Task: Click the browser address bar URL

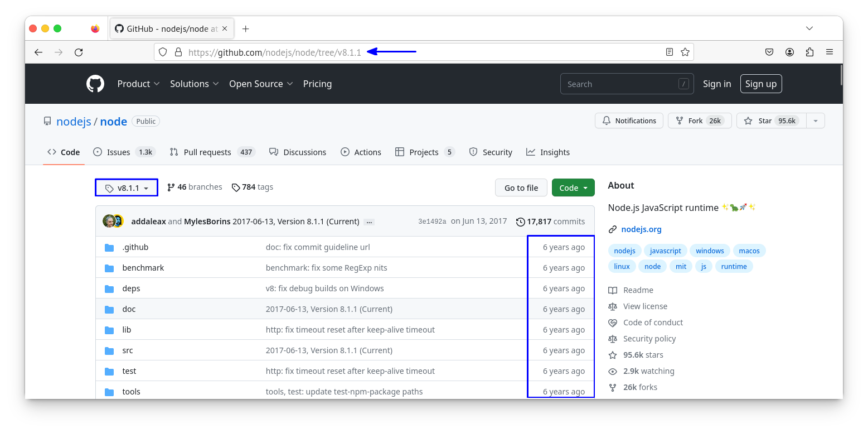Action: click(x=275, y=52)
